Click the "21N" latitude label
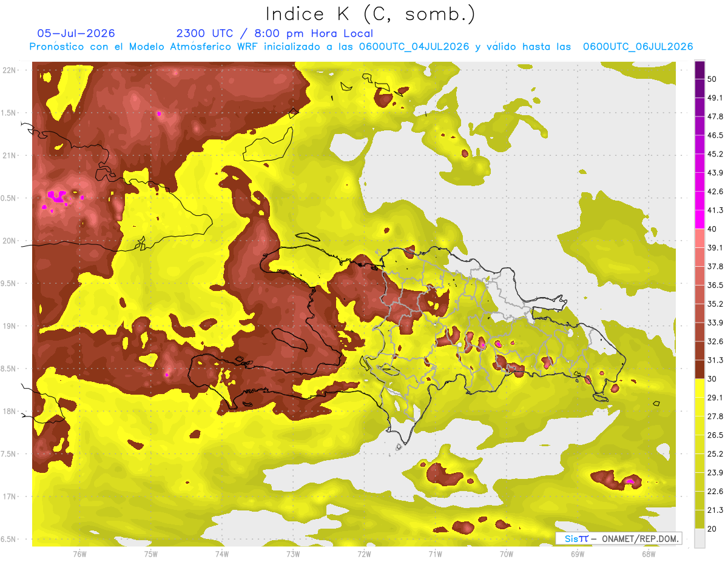The height and width of the screenshot is (562, 728). [x=9, y=156]
